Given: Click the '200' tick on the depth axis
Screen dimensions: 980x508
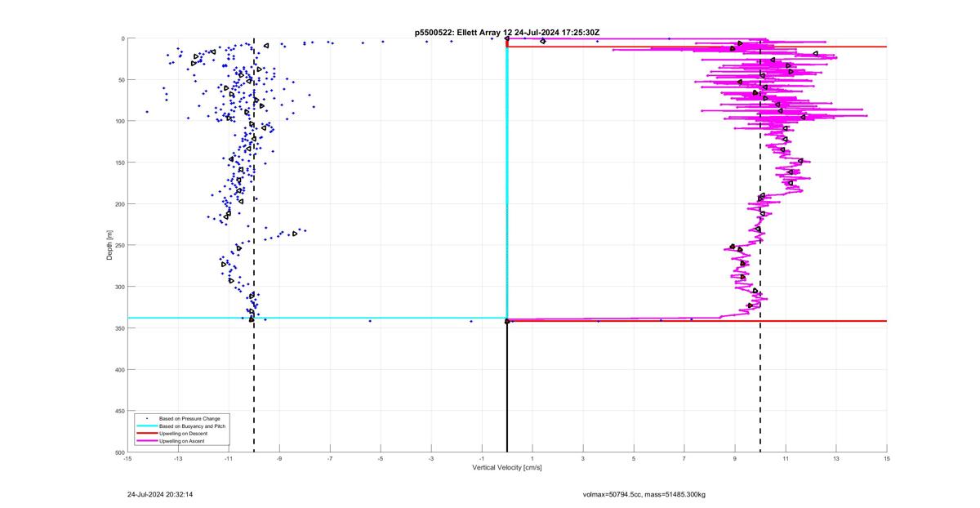Looking at the screenshot, I should [118, 204].
